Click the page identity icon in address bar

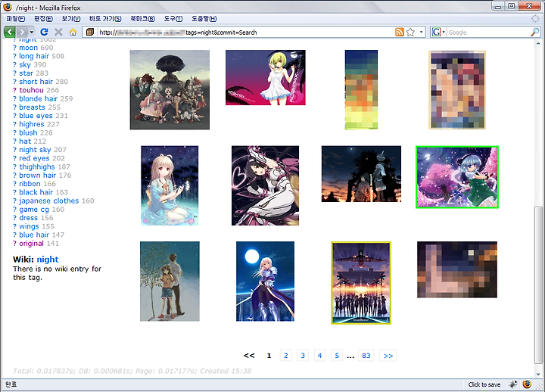(90, 33)
